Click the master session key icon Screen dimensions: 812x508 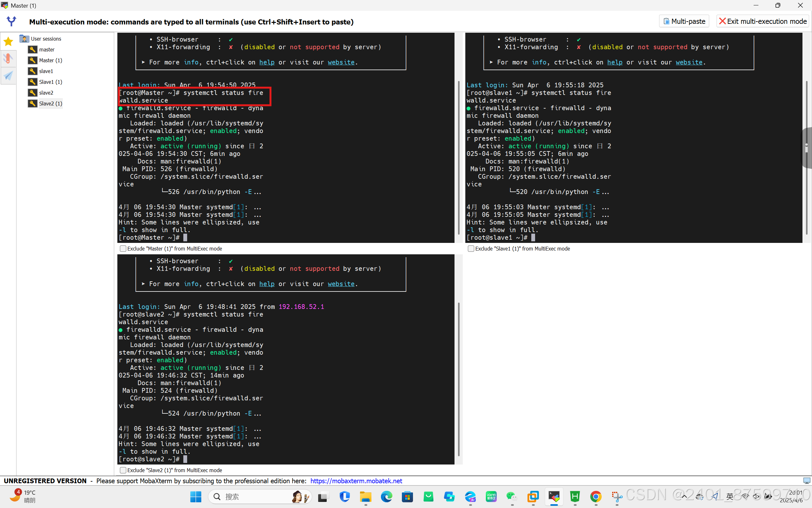pos(33,50)
